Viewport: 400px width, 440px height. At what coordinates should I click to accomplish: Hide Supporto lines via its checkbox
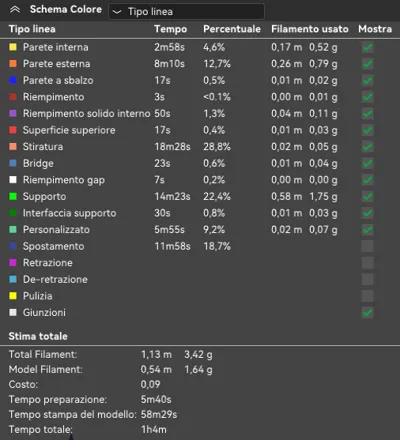point(367,197)
